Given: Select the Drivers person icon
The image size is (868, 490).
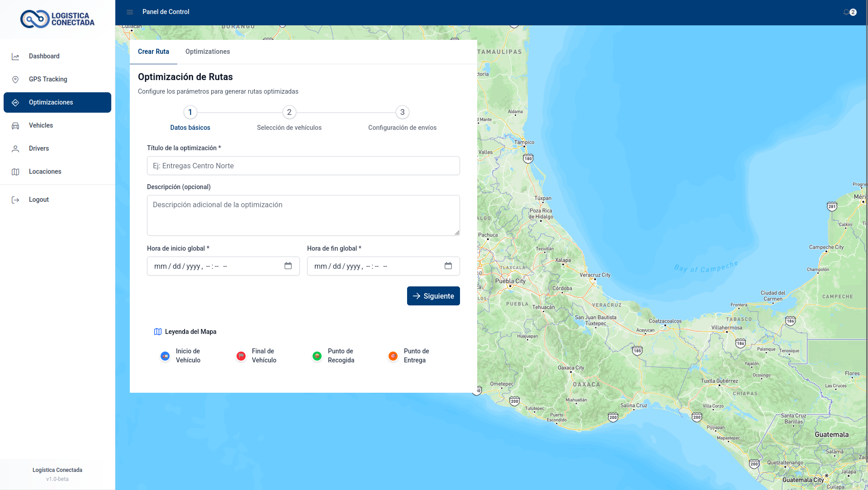Looking at the screenshot, I should coord(15,148).
